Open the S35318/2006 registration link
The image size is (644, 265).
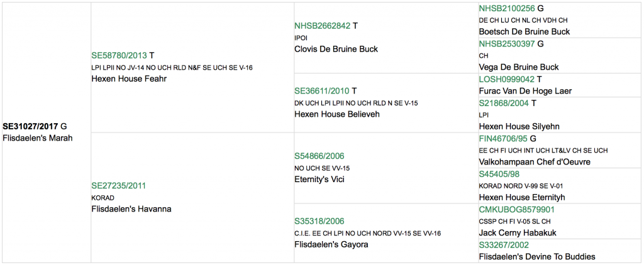pyautogui.click(x=319, y=221)
